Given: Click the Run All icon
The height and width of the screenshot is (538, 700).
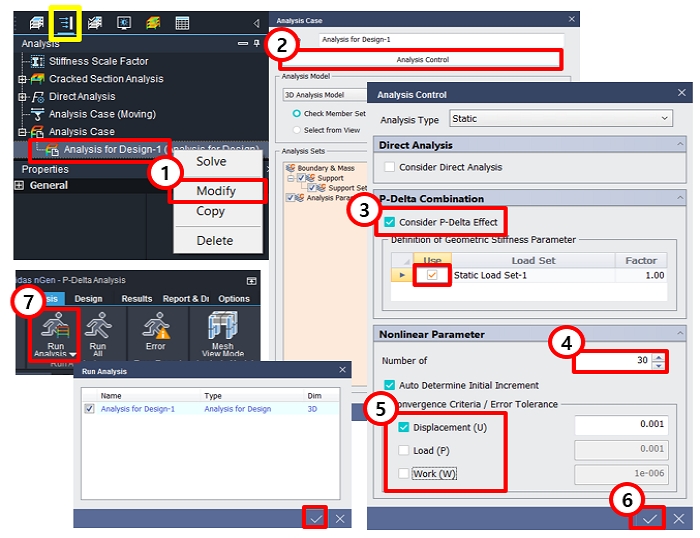Looking at the screenshot, I should pos(98,334).
